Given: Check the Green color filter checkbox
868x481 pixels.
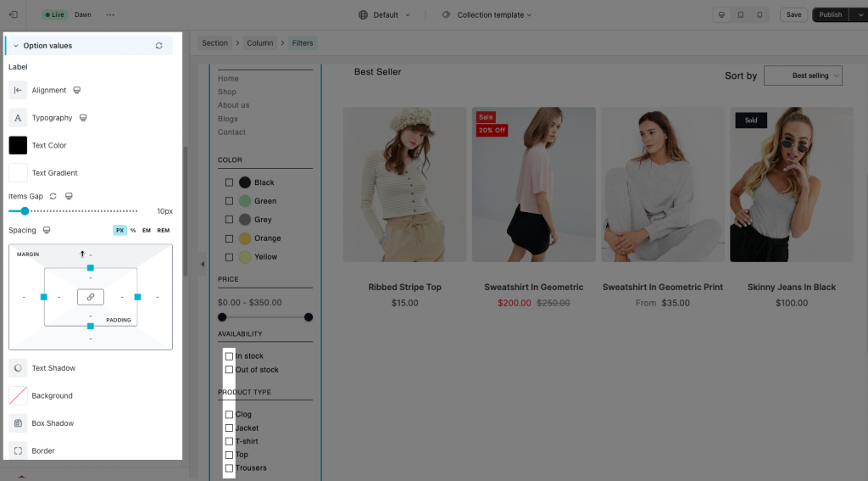Looking at the screenshot, I should pos(229,201).
